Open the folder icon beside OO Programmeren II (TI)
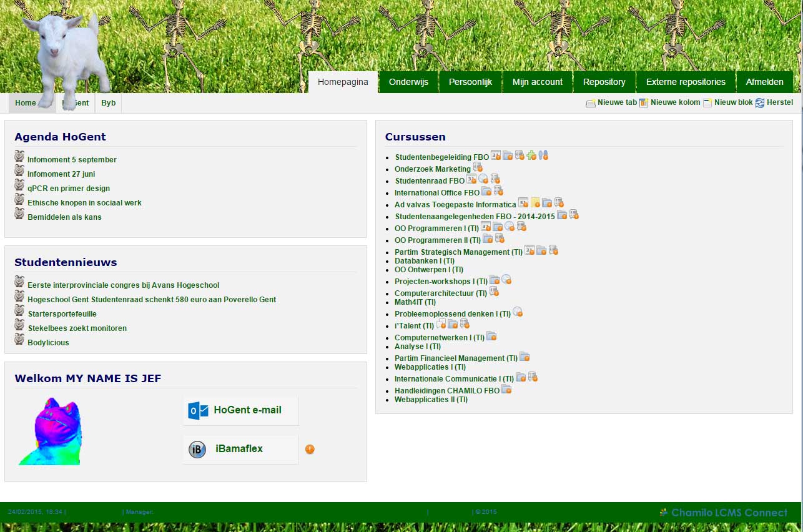Screen dimensions: 803x532 [x=488, y=238]
